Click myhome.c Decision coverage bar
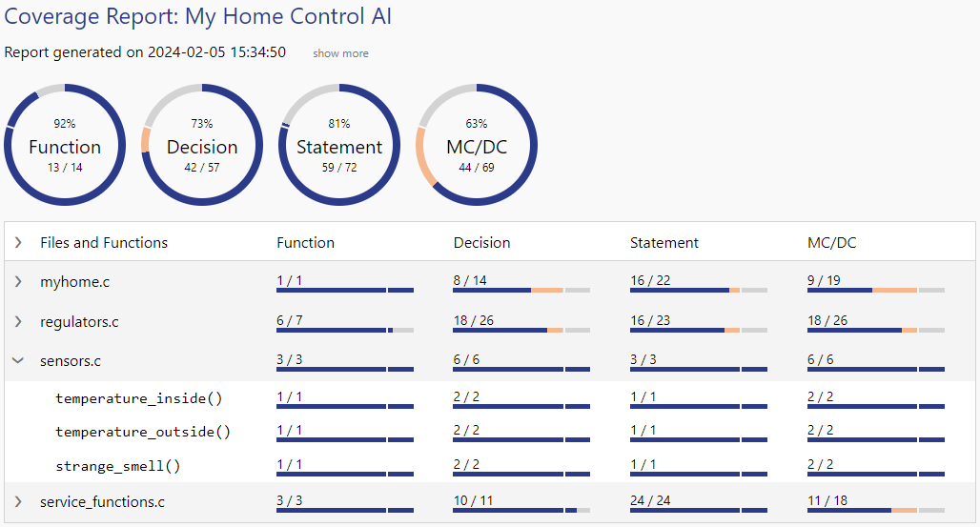The height and width of the screenshot is (527, 980). pos(521,290)
